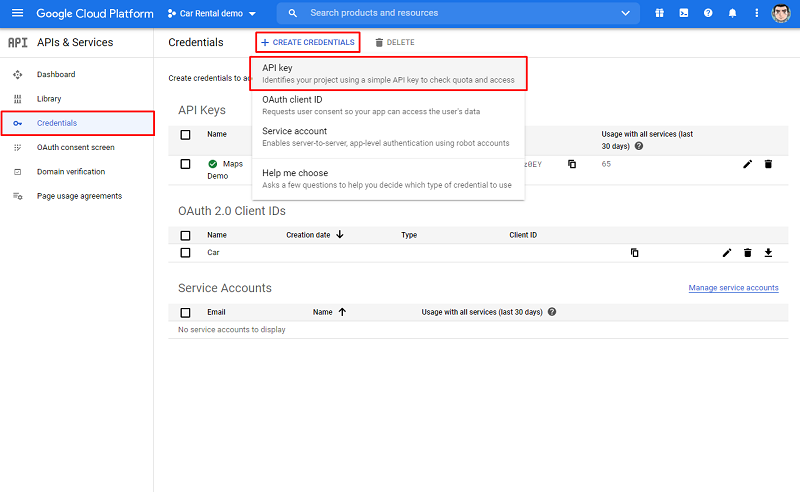Viewport: 800px width, 492px height.
Task: Click the Create Credentials button
Action: pos(308,42)
